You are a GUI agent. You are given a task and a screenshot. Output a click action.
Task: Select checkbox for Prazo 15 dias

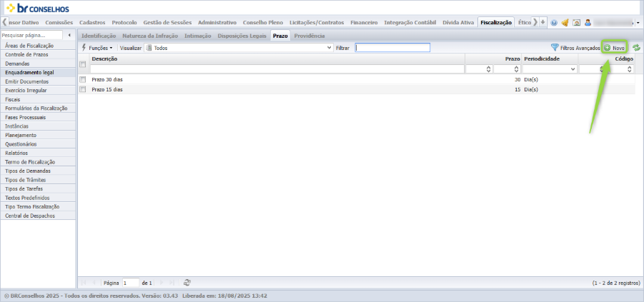click(83, 89)
